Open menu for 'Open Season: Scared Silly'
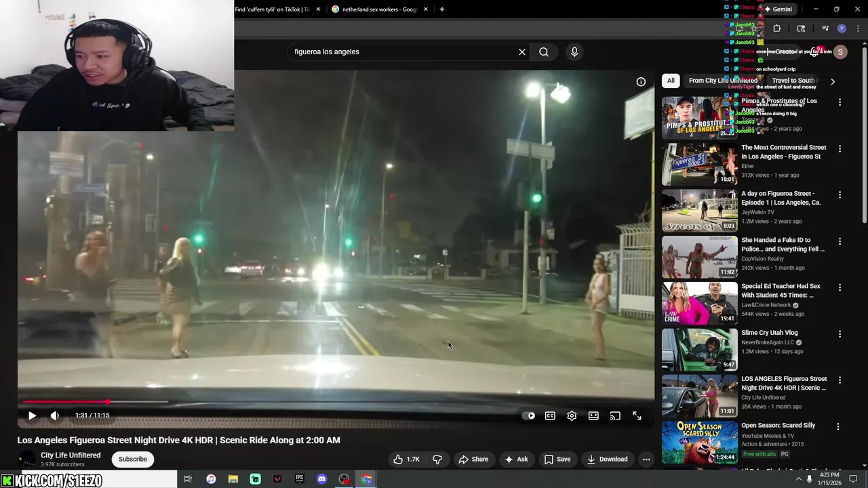The width and height of the screenshot is (868, 488). (838, 426)
